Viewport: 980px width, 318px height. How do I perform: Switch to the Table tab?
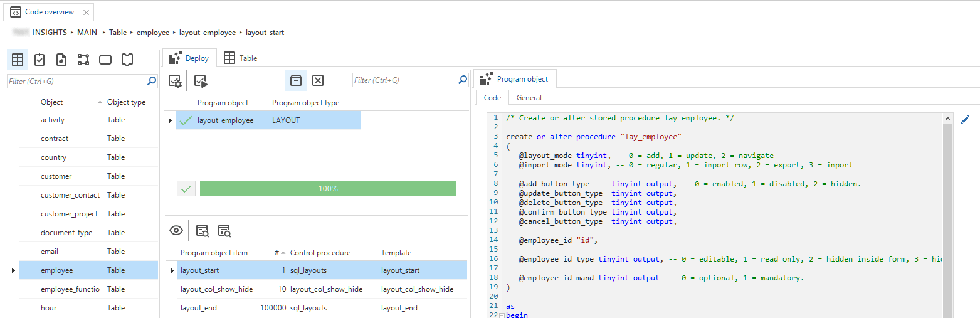[x=241, y=58]
